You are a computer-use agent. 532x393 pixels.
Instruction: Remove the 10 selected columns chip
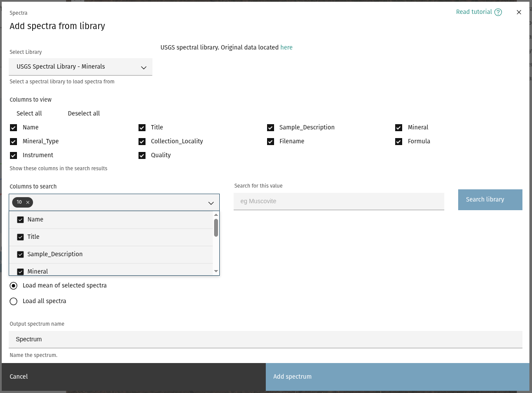tap(28, 202)
